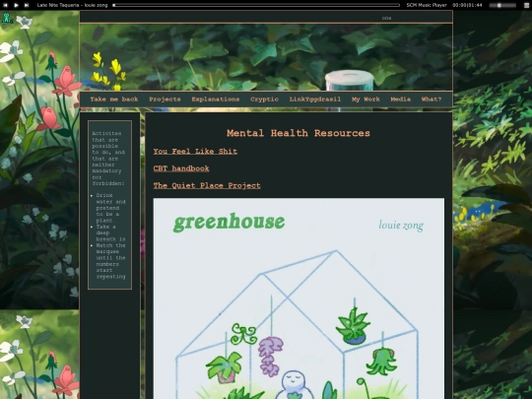532x399 pixels.
Task: Open the CBT handbook link
Action: click(181, 168)
